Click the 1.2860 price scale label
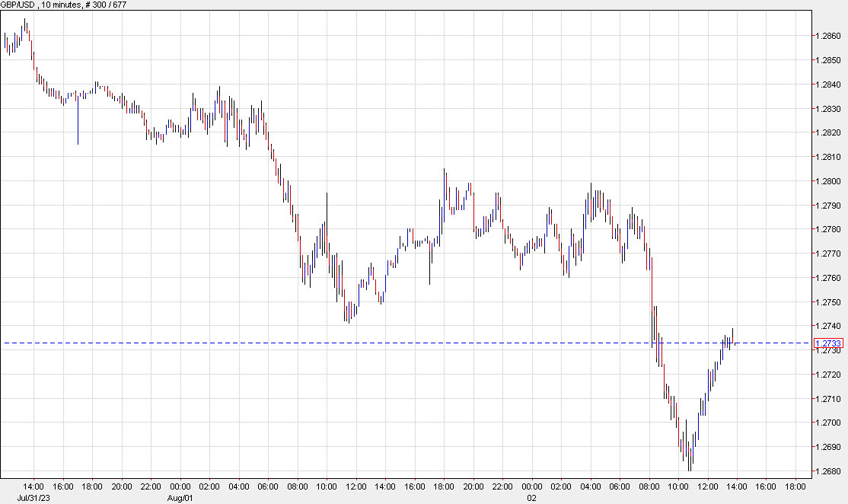 point(827,36)
